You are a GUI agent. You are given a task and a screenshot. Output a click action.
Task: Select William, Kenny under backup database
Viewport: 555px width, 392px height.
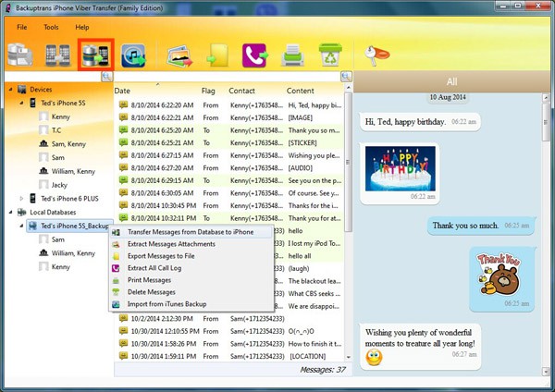coord(73,253)
